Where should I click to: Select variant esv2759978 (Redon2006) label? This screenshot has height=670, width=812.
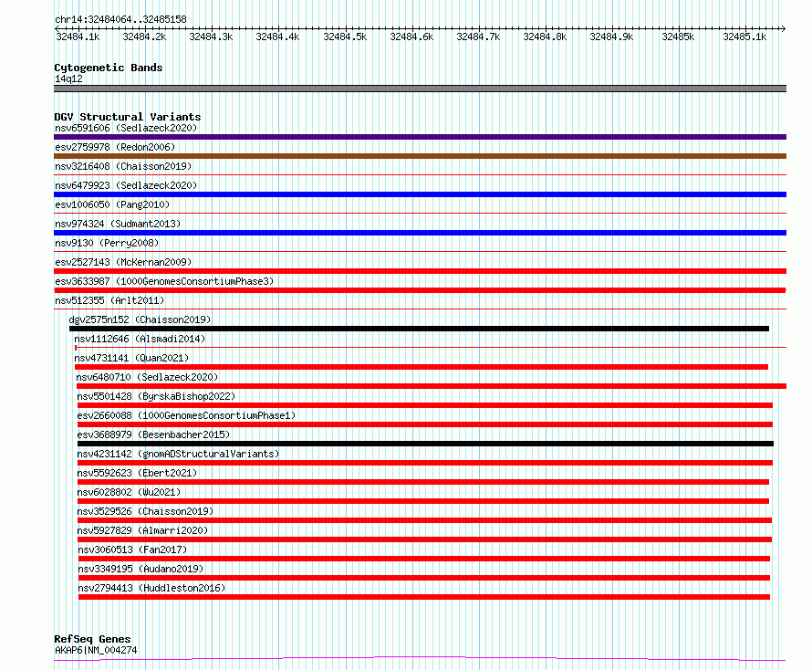click(x=115, y=147)
